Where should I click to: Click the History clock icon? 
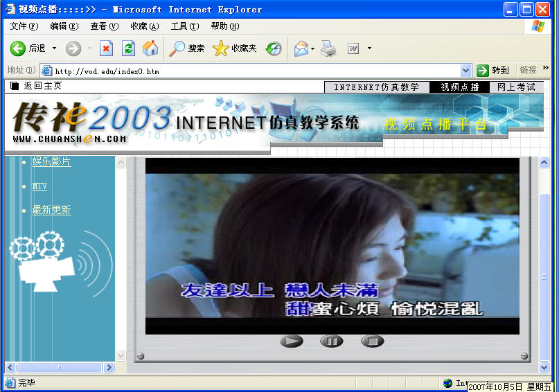click(x=274, y=48)
